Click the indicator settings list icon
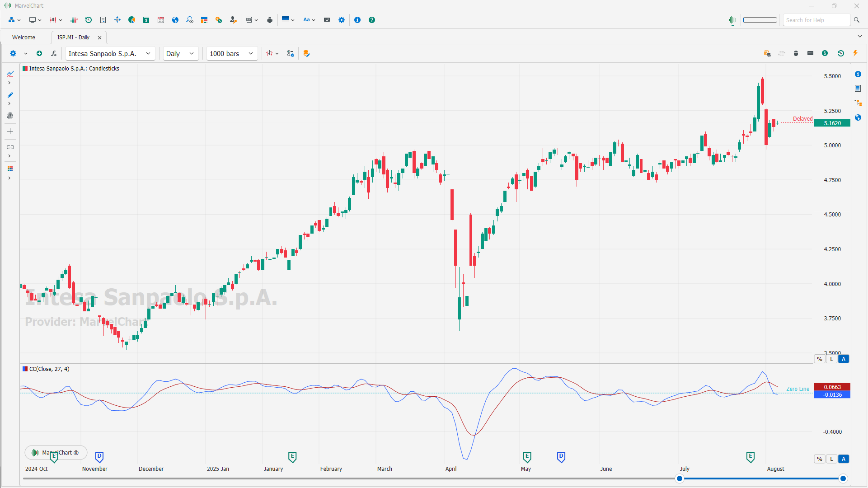This screenshot has width=868, height=488. pyautogui.click(x=291, y=53)
